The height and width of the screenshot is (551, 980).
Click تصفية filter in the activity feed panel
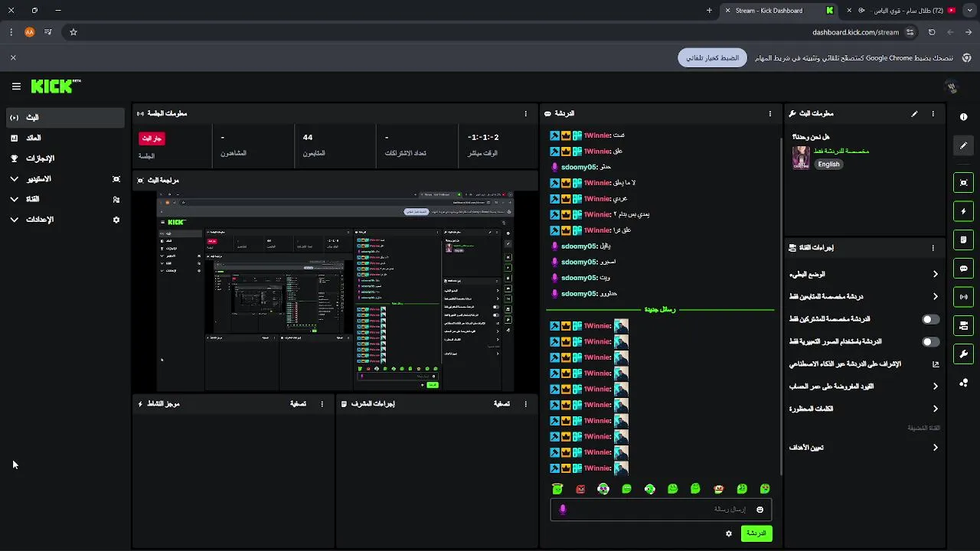(x=298, y=403)
